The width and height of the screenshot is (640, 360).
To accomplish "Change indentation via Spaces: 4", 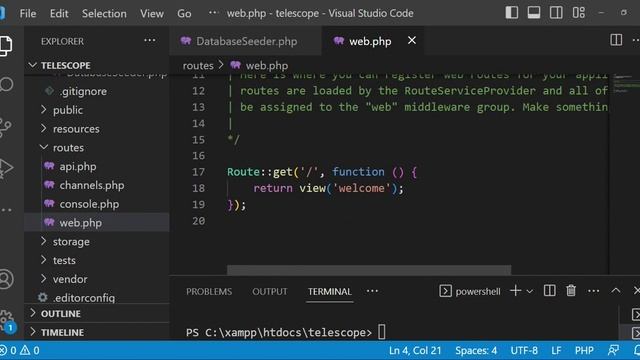I will tap(476, 350).
